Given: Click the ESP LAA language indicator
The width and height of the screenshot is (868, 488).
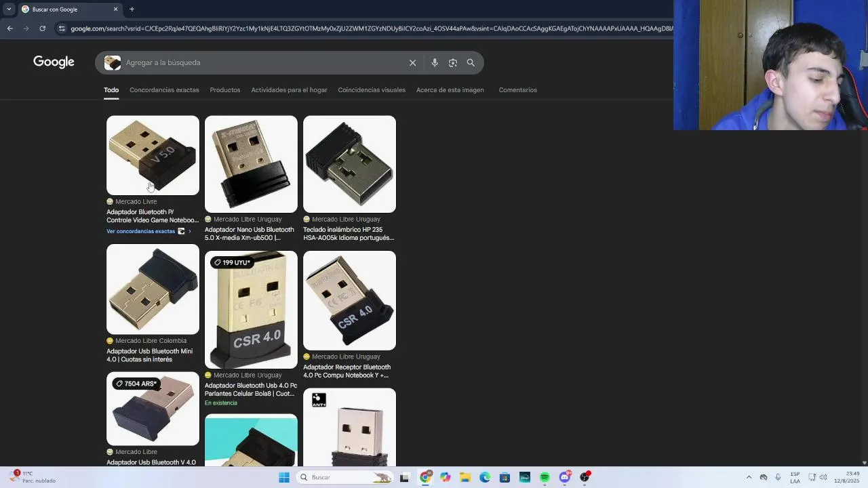Looking at the screenshot, I should 795,477.
